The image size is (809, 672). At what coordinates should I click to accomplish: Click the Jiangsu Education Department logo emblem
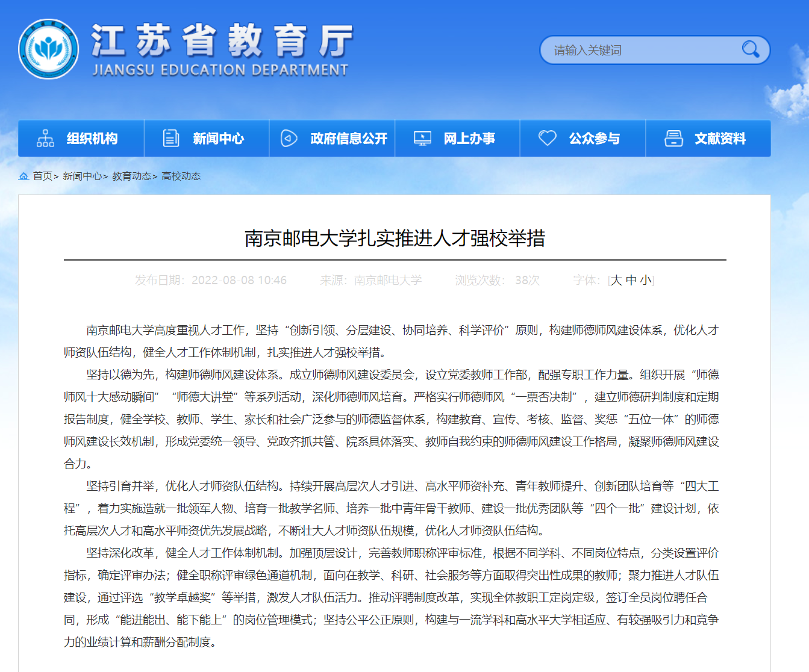[x=48, y=49]
